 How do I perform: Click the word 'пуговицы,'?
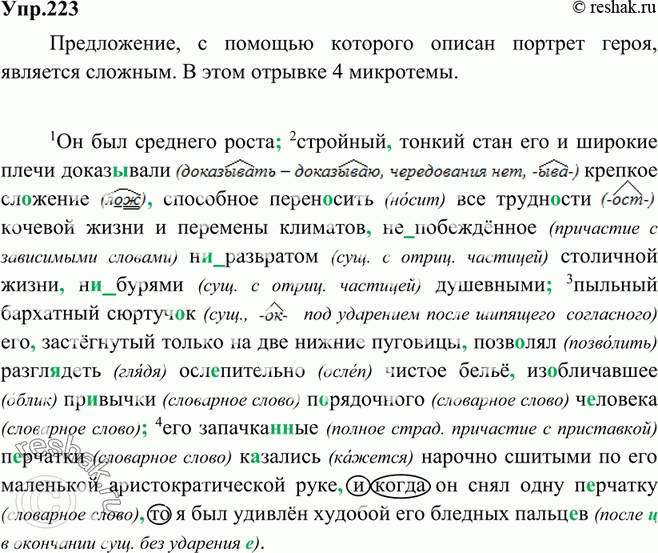pyautogui.click(x=420, y=343)
